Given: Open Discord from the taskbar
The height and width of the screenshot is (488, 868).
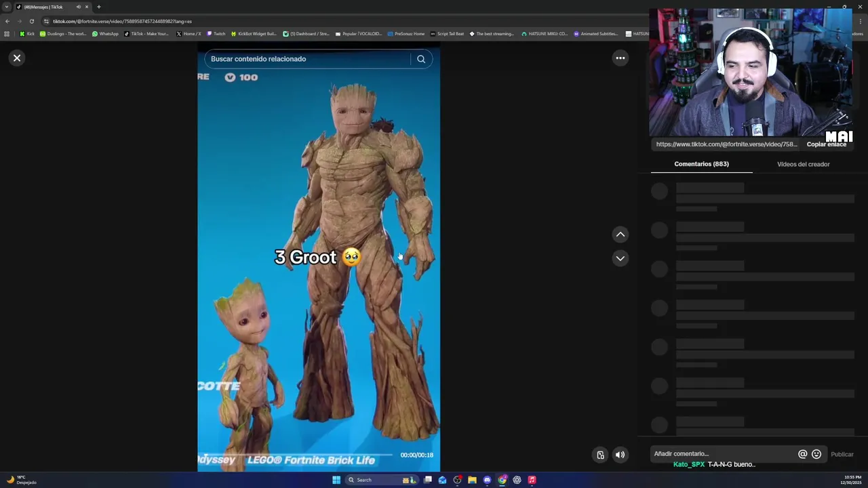Looking at the screenshot, I should 487,480.
